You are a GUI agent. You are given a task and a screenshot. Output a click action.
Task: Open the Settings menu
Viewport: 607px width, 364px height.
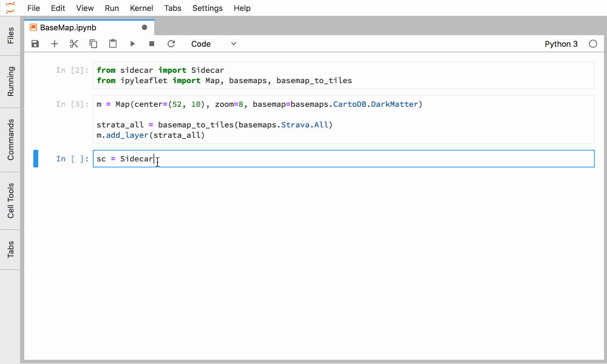pos(208,8)
